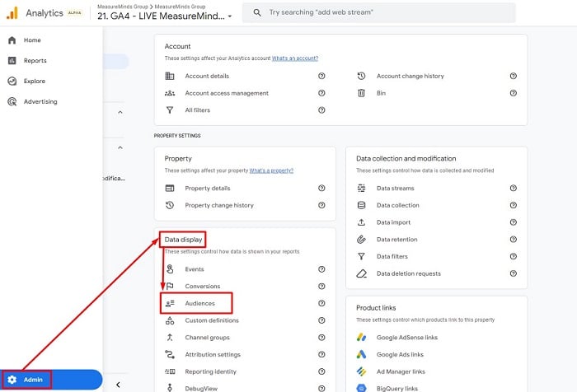Viewport: 577px width, 392px height.
Task: Click the DebugView icon
Action: click(x=170, y=388)
